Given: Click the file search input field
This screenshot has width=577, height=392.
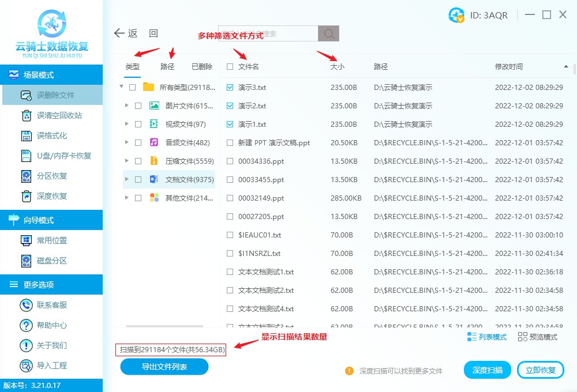Looking at the screenshot, I should 268,34.
